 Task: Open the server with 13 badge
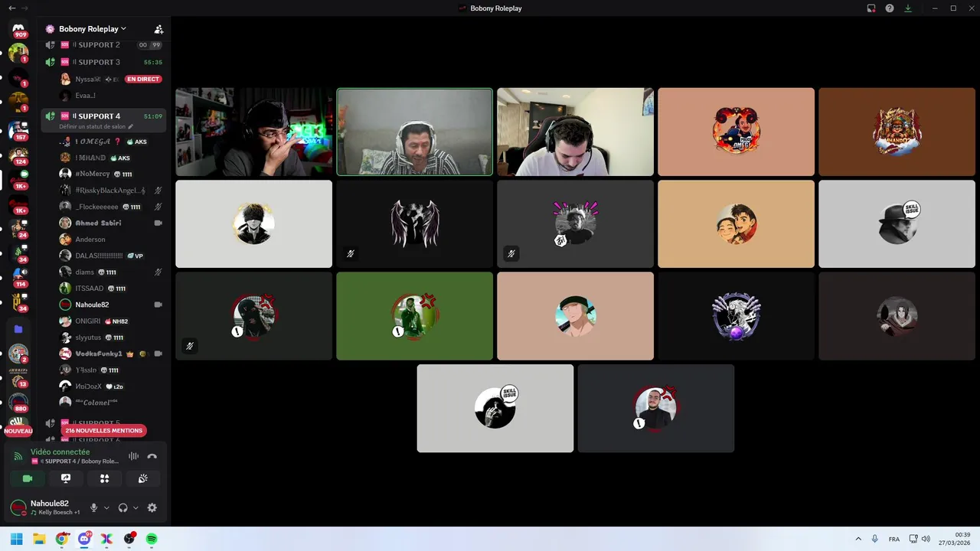[18, 378]
